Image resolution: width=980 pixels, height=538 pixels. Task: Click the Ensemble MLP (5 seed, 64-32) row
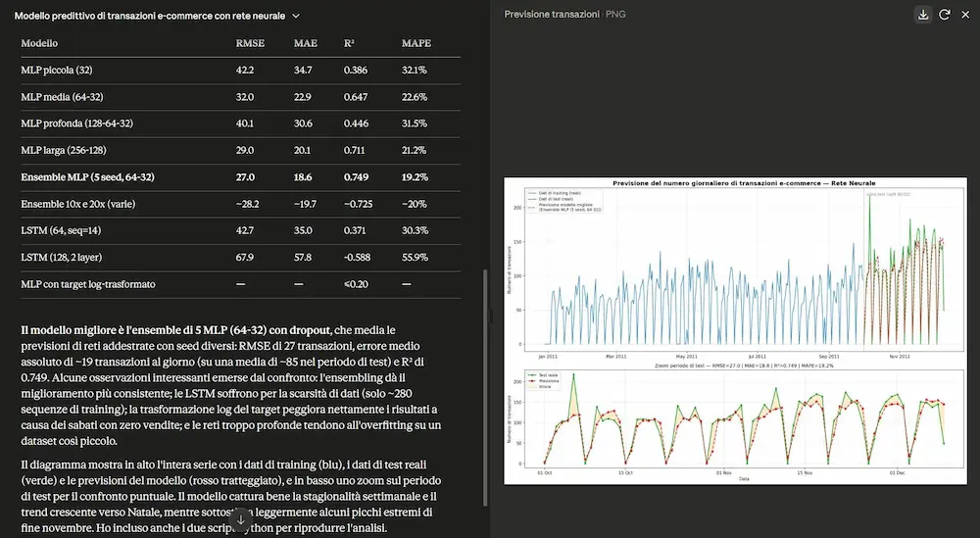(241, 177)
